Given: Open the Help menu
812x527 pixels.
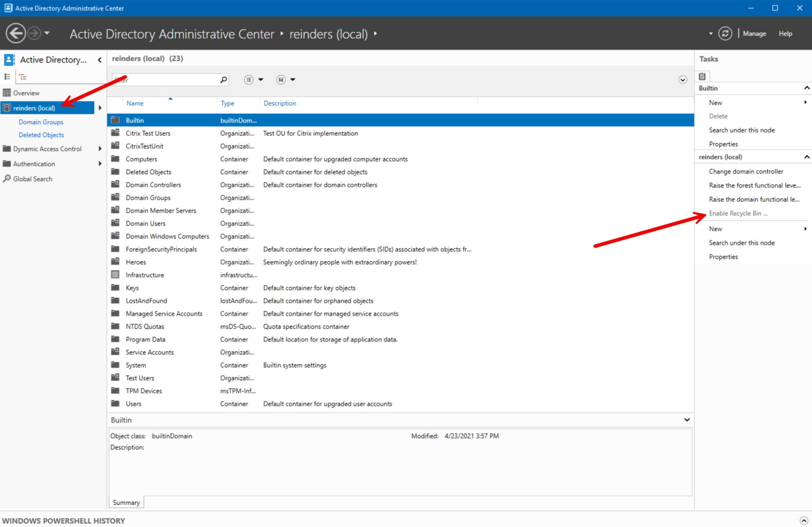Looking at the screenshot, I should pyautogui.click(x=785, y=33).
